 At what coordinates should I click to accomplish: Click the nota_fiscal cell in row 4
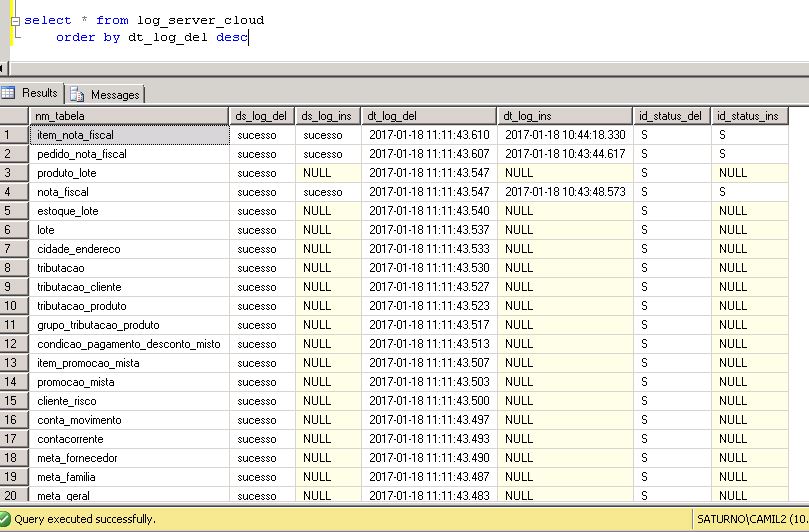click(x=129, y=192)
